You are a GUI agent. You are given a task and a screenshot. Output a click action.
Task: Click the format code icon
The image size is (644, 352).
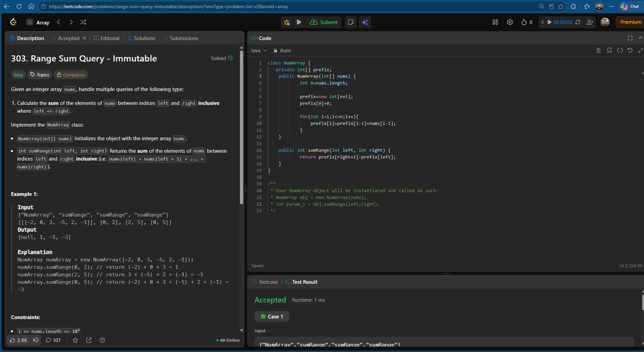point(599,50)
